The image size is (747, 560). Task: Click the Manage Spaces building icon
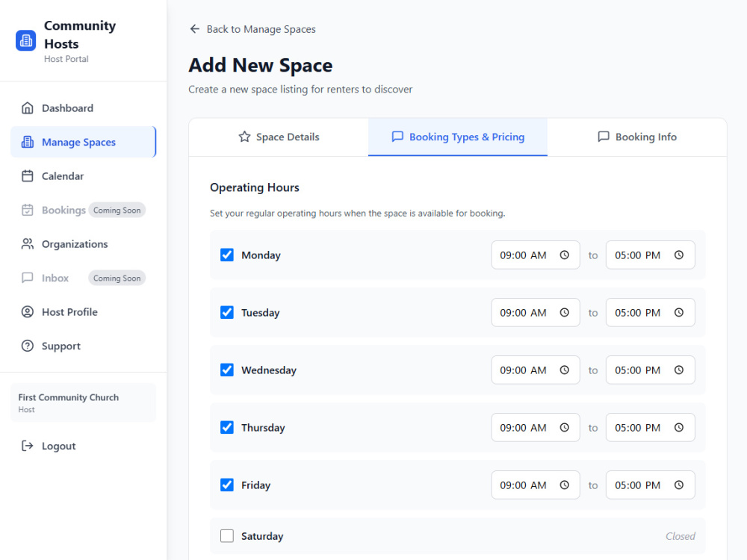(28, 142)
